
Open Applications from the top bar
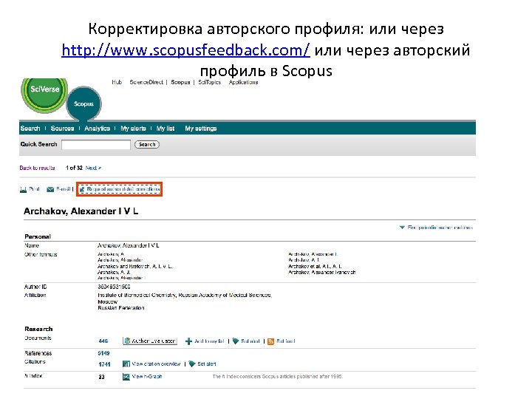243,82
